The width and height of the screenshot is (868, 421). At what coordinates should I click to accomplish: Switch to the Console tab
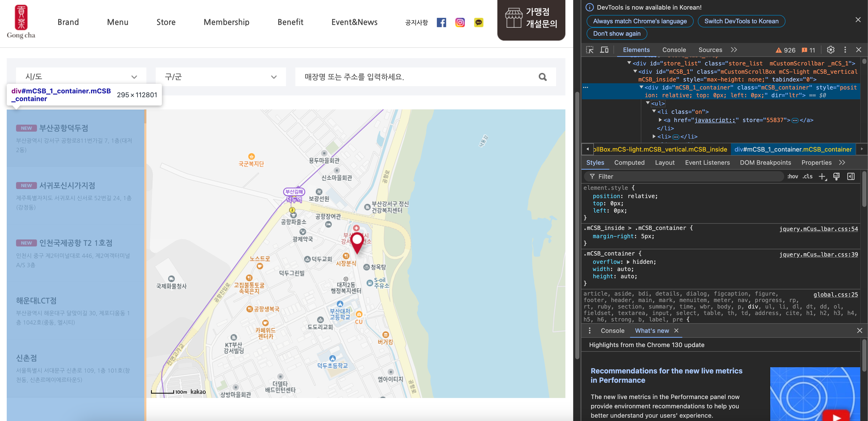[674, 50]
